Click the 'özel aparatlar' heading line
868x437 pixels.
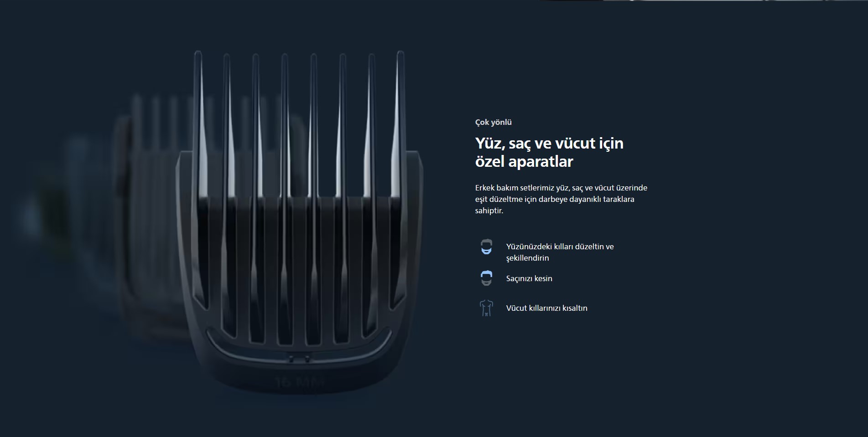click(524, 162)
